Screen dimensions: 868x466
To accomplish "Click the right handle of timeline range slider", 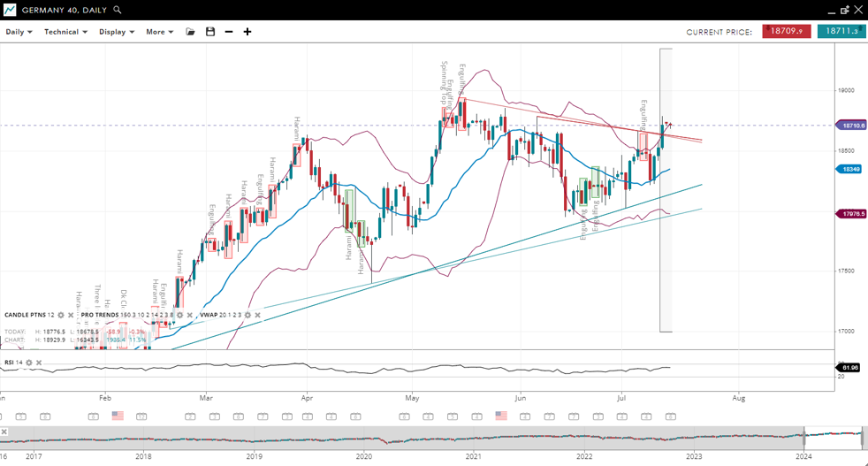I will click(862, 435).
